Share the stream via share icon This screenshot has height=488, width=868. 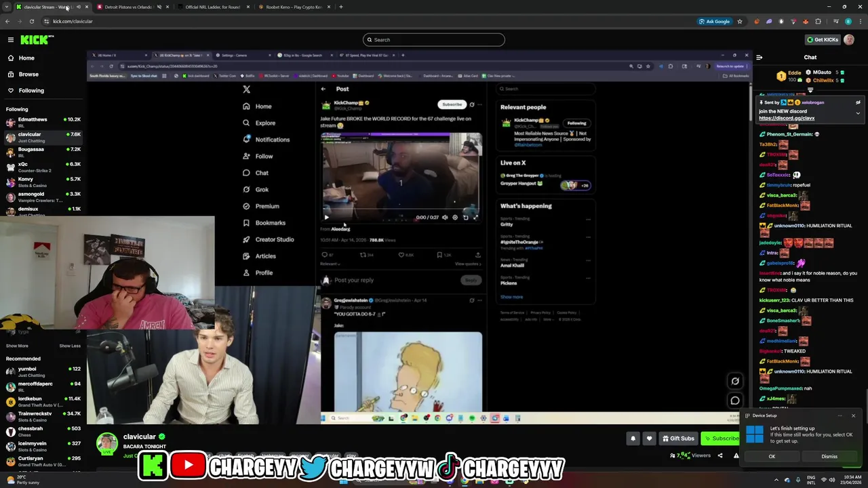click(720, 455)
